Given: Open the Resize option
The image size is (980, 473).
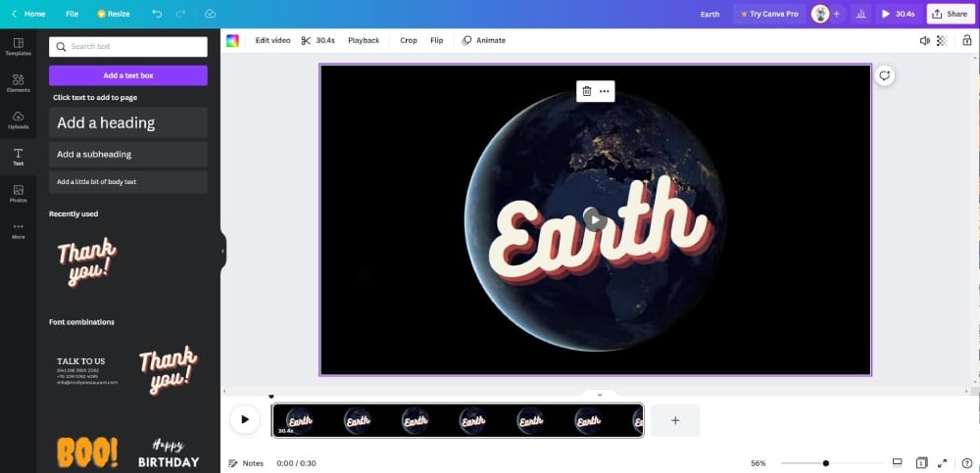Looking at the screenshot, I should pos(113,14).
